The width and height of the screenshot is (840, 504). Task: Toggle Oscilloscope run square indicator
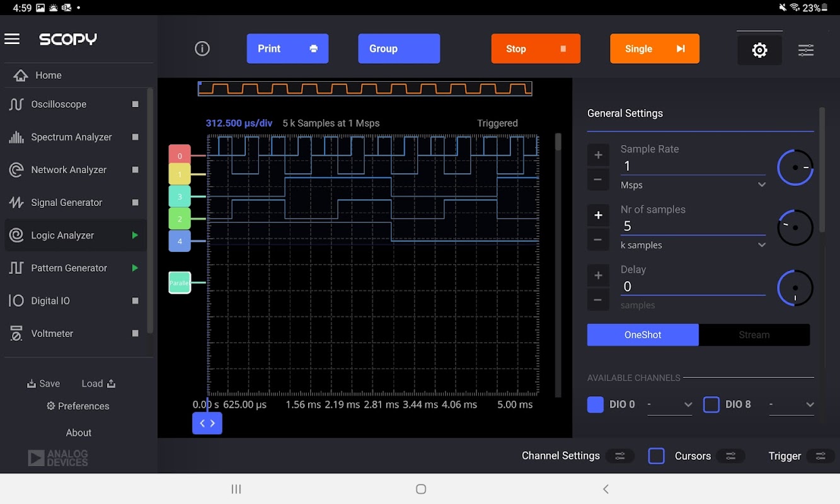pos(135,104)
